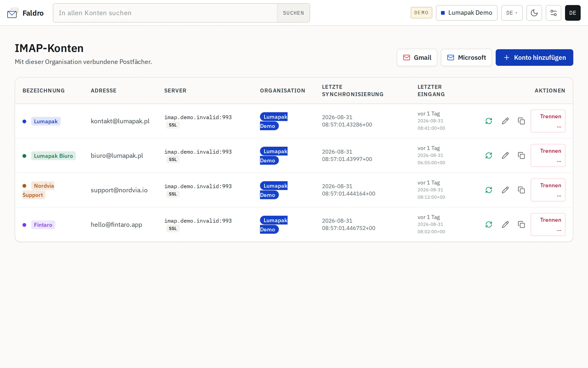
Task: Click last received time 06:05:00+00
Action: [x=431, y=163]
